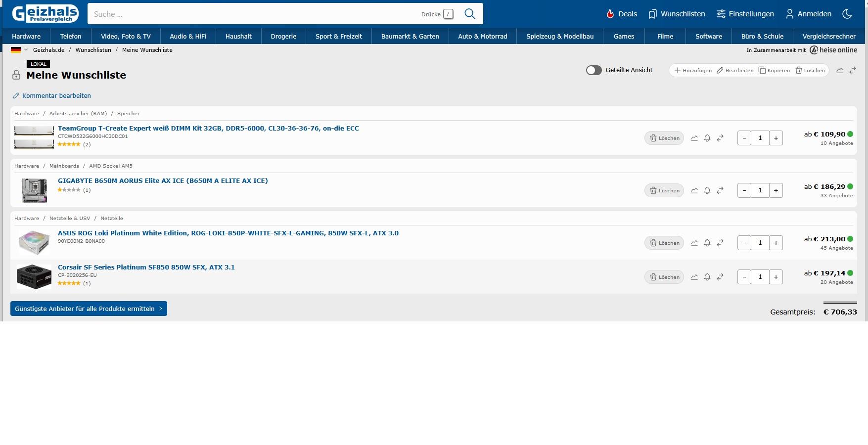The image size is (868, 445).
Task: Click Kopieren in wishlist toolbar
Action: 774,70
